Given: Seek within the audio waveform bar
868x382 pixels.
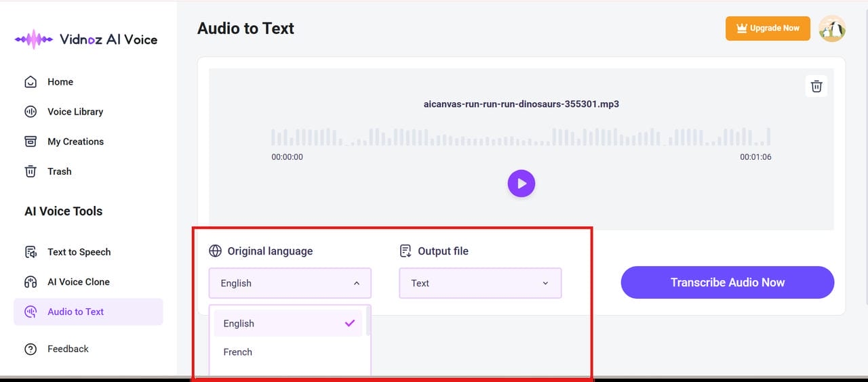Looking at the screenshot, I should pos(521,137).
